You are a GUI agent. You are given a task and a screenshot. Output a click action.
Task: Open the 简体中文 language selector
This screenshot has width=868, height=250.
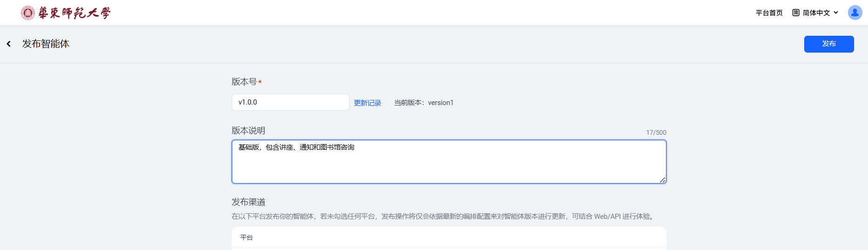816,13
